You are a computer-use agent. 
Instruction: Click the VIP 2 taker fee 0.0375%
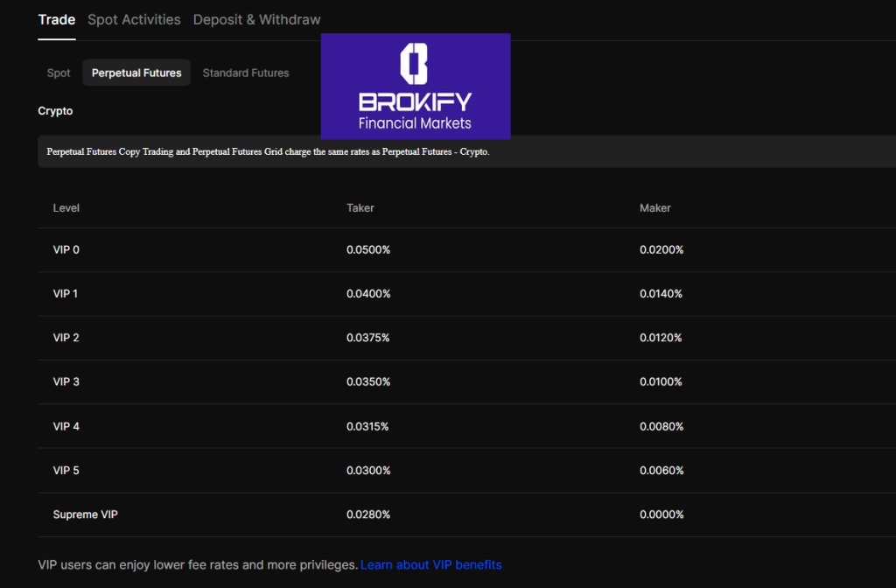pos(368,338)
